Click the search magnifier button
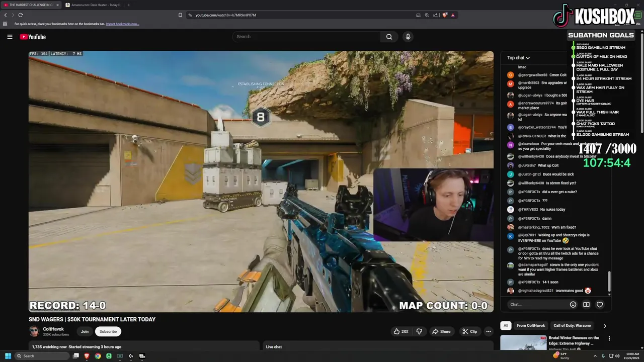 click(389, 37)
